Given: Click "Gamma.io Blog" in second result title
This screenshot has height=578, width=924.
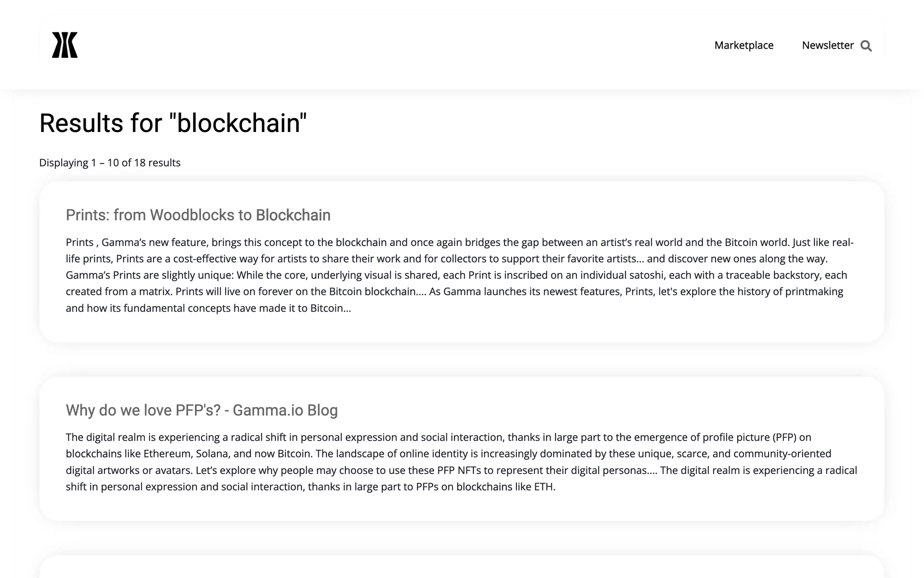Looking at the screenshot, I should click(x=285, y=410).
